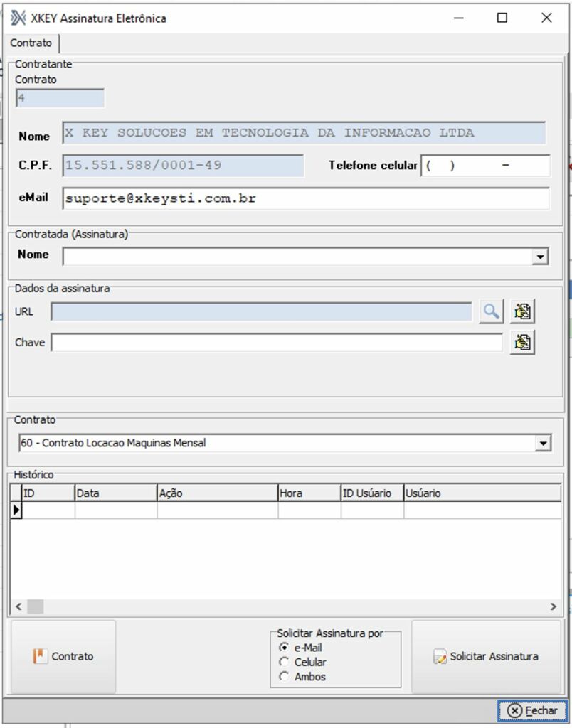Click the Solicitar Assinatura button
Screen dimensions: 572x728
click(486, 656)
